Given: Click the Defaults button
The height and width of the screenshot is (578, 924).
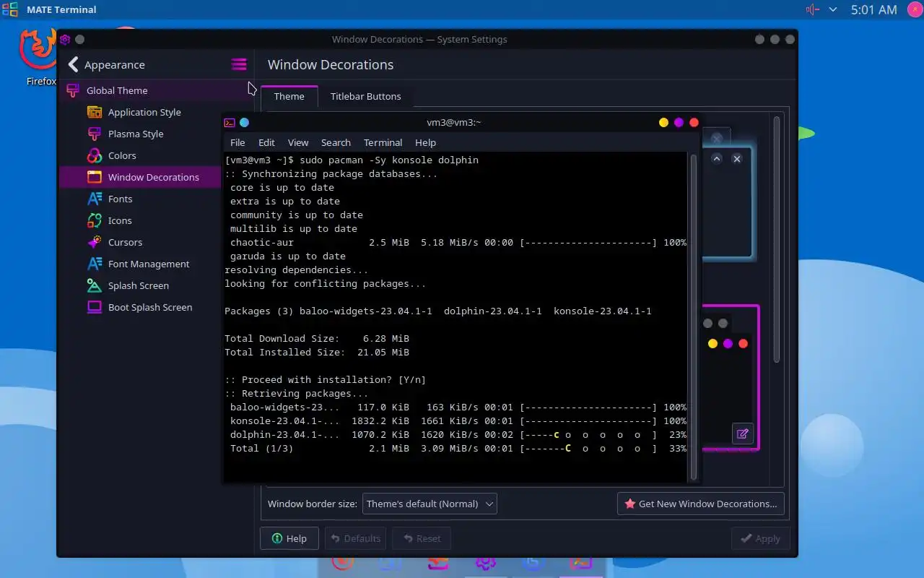Looking at the screenshot, I should point(356,538).
